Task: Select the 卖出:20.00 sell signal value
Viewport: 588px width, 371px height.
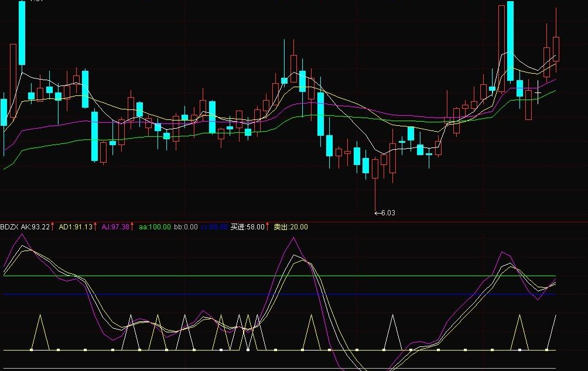Action: point(290,227)
